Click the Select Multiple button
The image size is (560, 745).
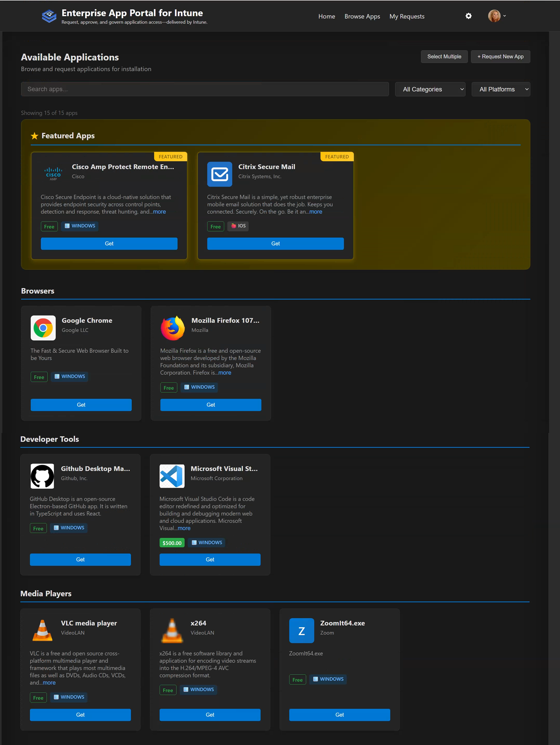pos(444,56)
